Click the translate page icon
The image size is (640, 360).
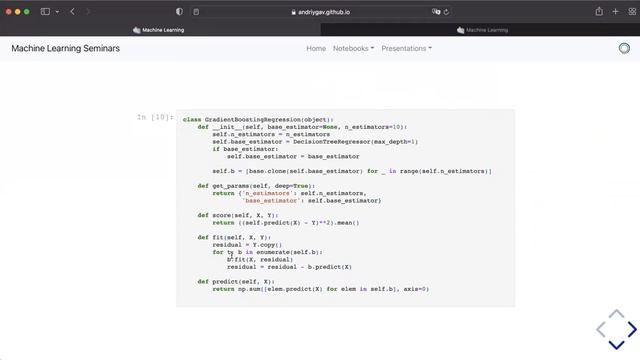click(x=436, y=12)
